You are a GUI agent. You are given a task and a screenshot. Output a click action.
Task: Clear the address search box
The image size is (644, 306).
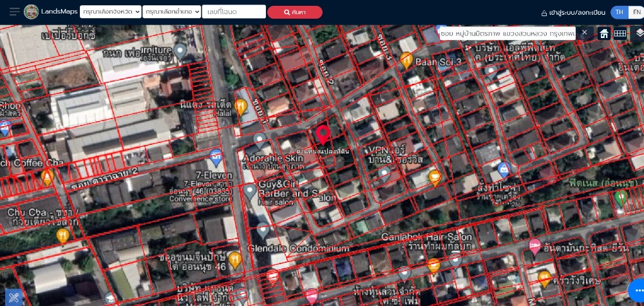point(584,32)
